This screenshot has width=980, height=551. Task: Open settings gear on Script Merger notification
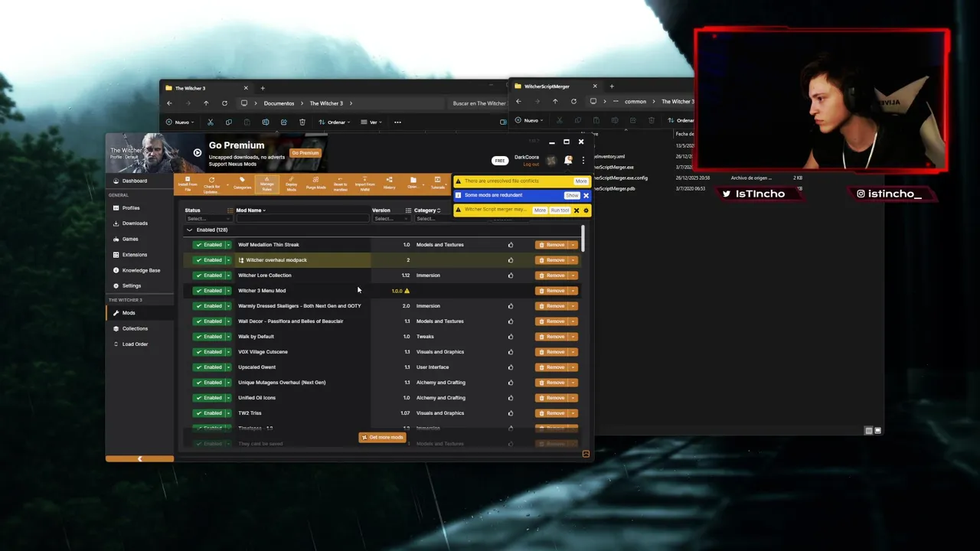586,210
